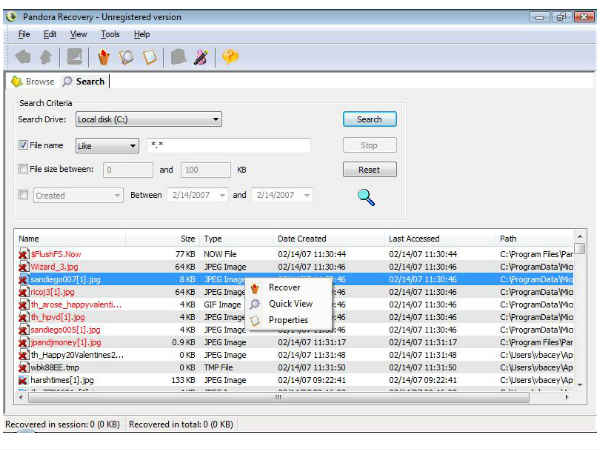
Task: Choose Recover from the context menu
Action: coord(289,288)
